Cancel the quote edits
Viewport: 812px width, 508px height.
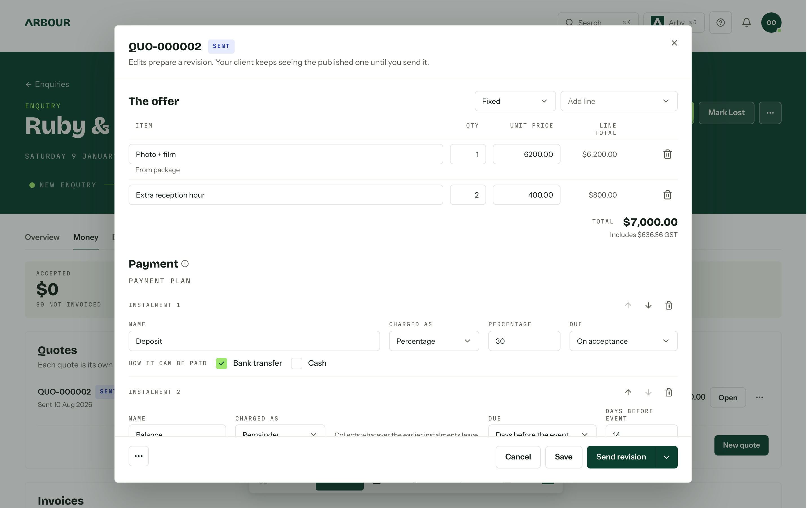(518, 457)
